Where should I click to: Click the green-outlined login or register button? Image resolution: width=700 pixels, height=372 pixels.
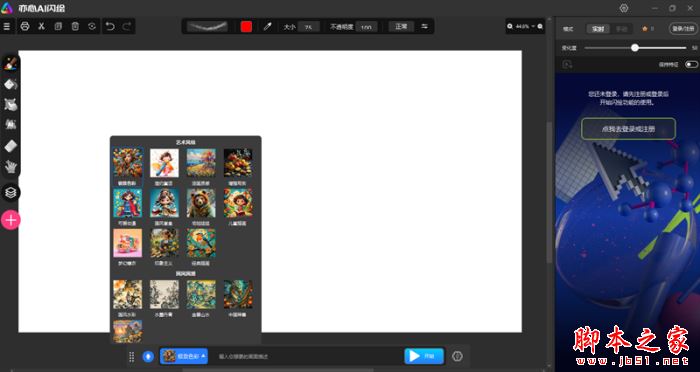[628, 129]
